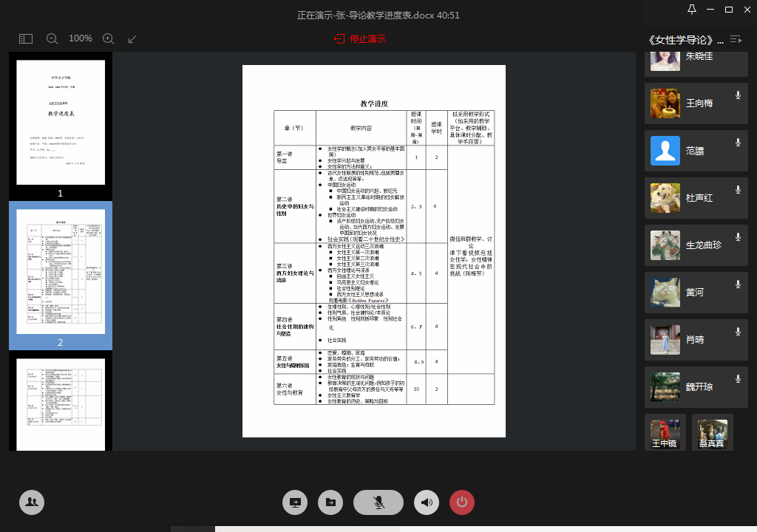The width and height of the screenshot is (757, 532).
Task: Toggle the muted microphone button
Action: click(378, 502)
